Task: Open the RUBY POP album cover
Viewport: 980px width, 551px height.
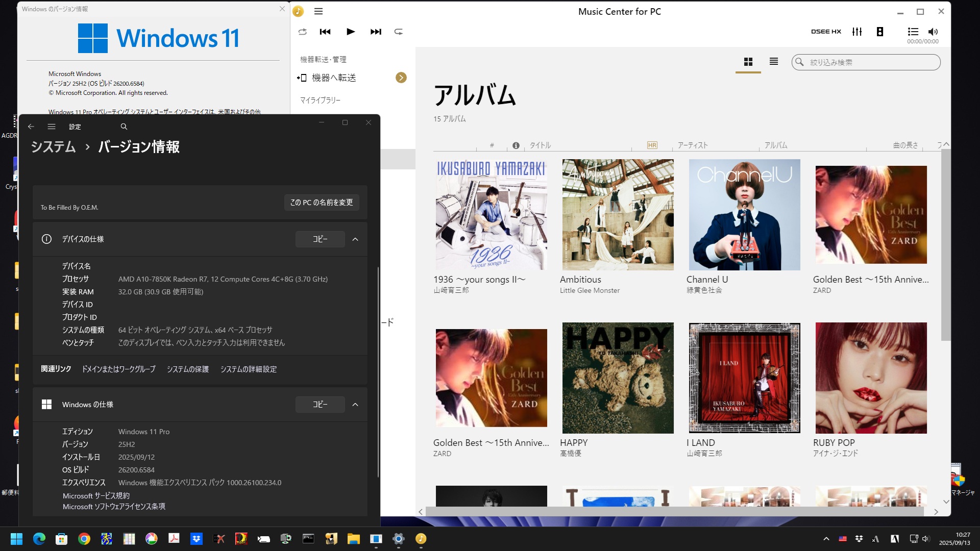Action: click(x=871, y=378)
